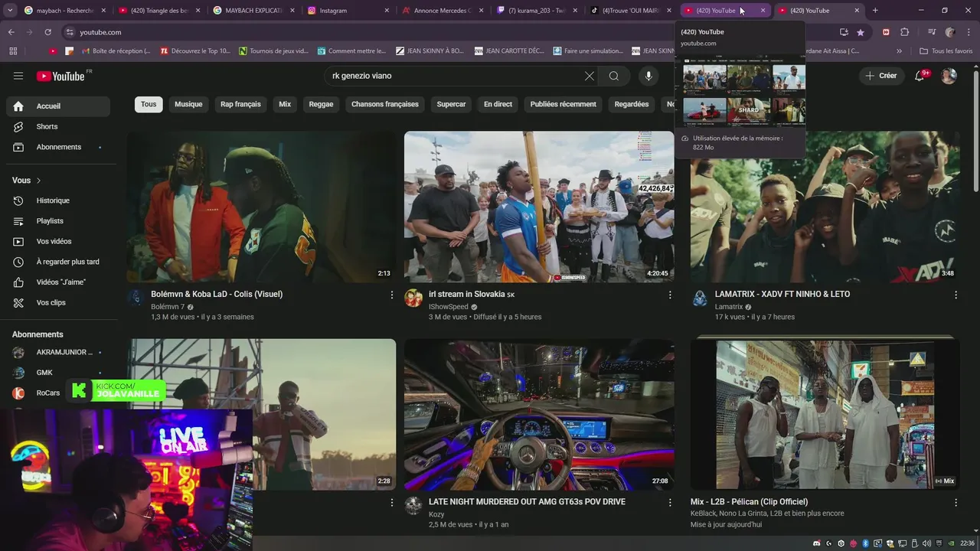
Task: Click the Bluetooth icon in system tray
Action: pos(865,543)
